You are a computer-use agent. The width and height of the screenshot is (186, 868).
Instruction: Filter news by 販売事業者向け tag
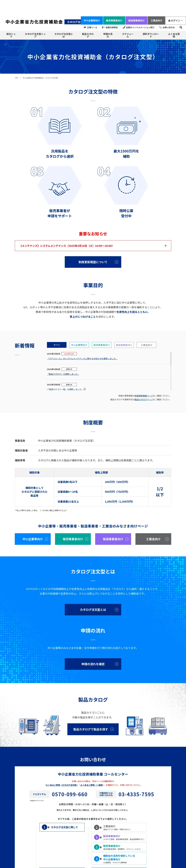click(102, 345)
